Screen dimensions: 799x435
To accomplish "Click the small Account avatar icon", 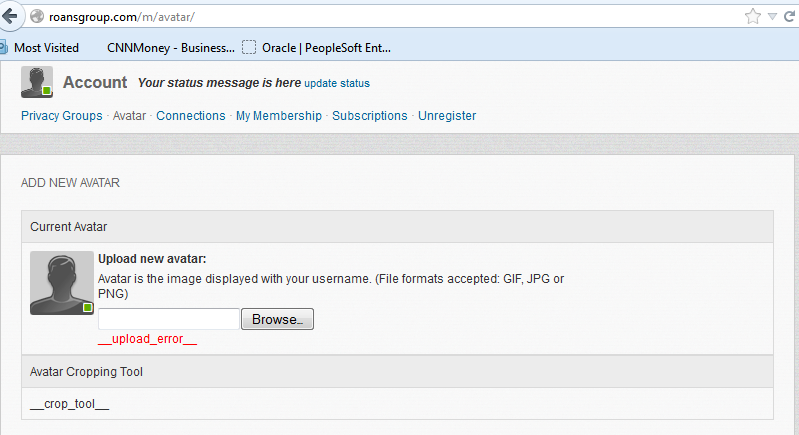I will (x=37, y=82).
